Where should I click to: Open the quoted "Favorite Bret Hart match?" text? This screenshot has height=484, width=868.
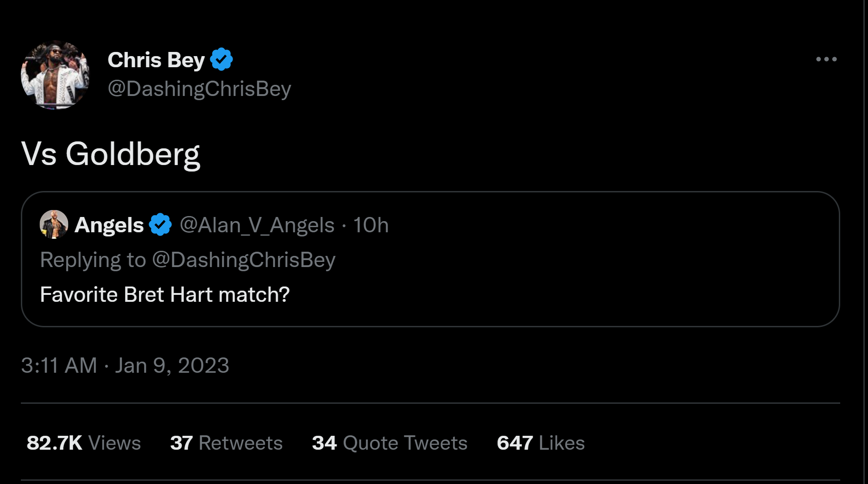pyautogui.click(x=165, y=294)
